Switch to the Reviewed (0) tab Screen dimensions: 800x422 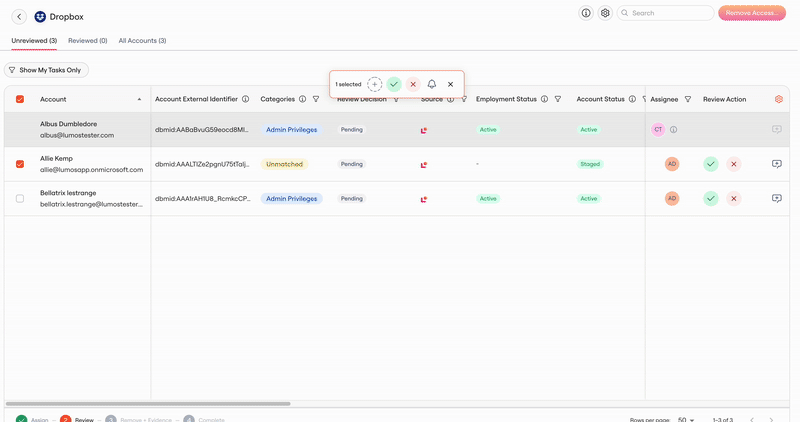pyautogui.click(x=88, y=40)
